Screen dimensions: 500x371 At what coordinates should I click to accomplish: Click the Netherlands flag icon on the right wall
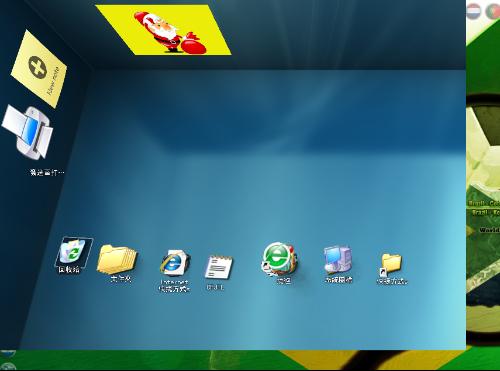tap(473, 11)
